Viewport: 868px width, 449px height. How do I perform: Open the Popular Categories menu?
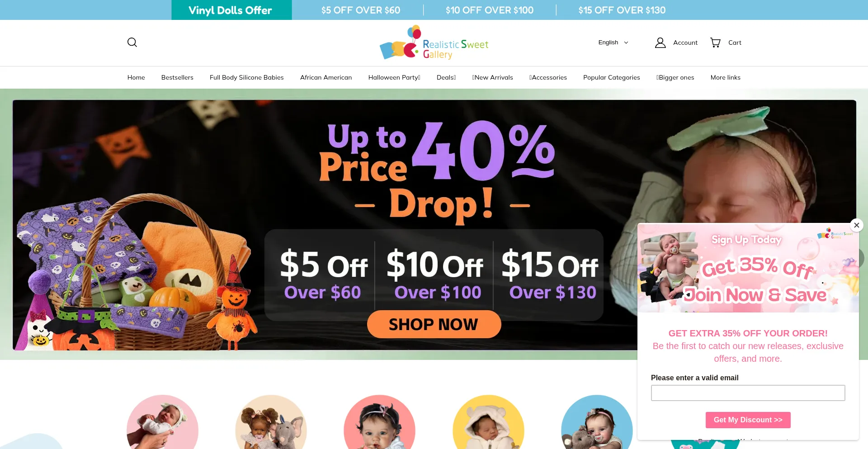click(611, 78)
